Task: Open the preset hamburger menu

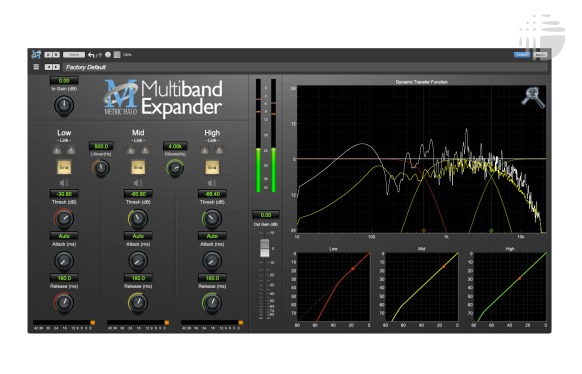Action: click(36, 67)
